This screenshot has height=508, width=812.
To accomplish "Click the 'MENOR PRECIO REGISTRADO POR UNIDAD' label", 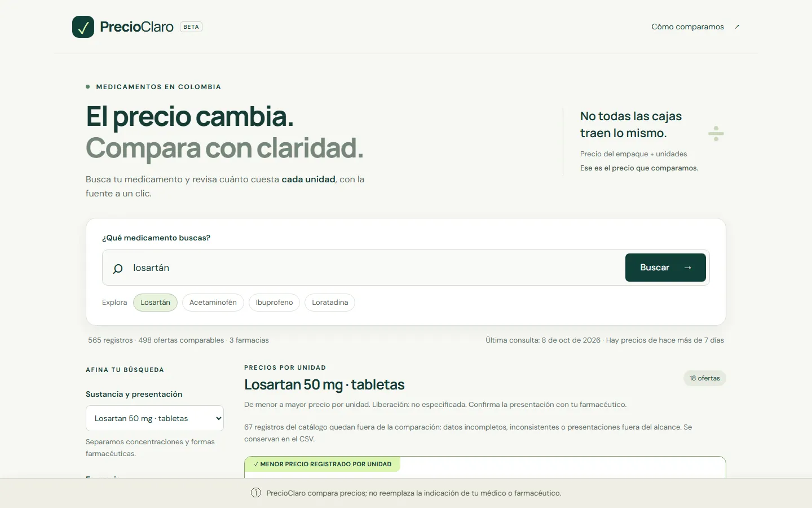I will tap(326, 464).
